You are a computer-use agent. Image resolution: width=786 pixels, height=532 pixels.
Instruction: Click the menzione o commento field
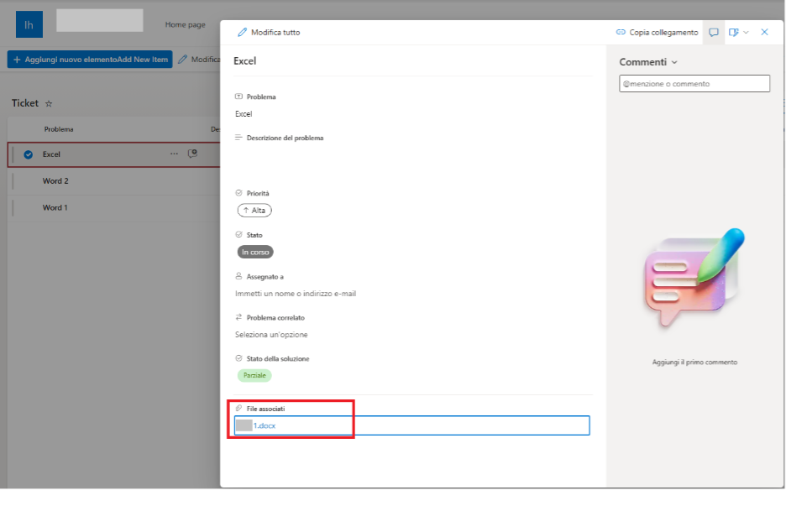point(694,84)
